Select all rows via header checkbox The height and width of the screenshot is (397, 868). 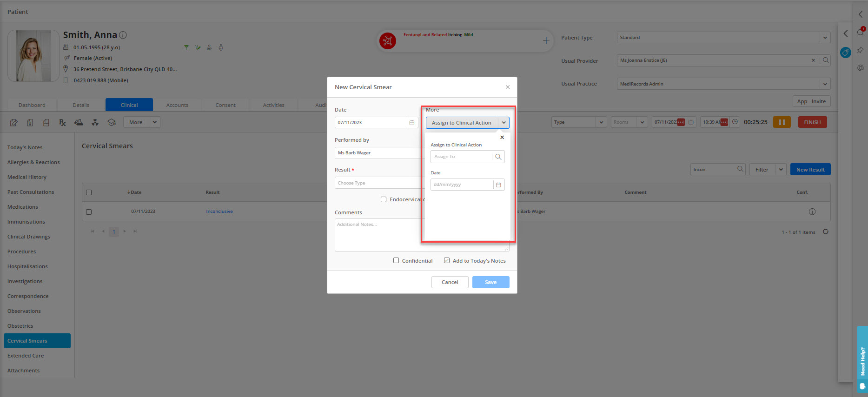[89, 192]
